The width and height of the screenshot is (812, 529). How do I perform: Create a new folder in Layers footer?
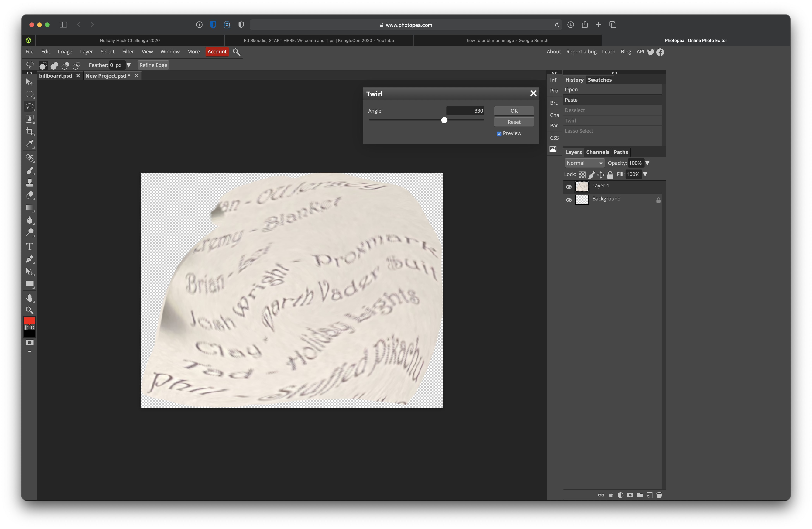tap(640, 495)
